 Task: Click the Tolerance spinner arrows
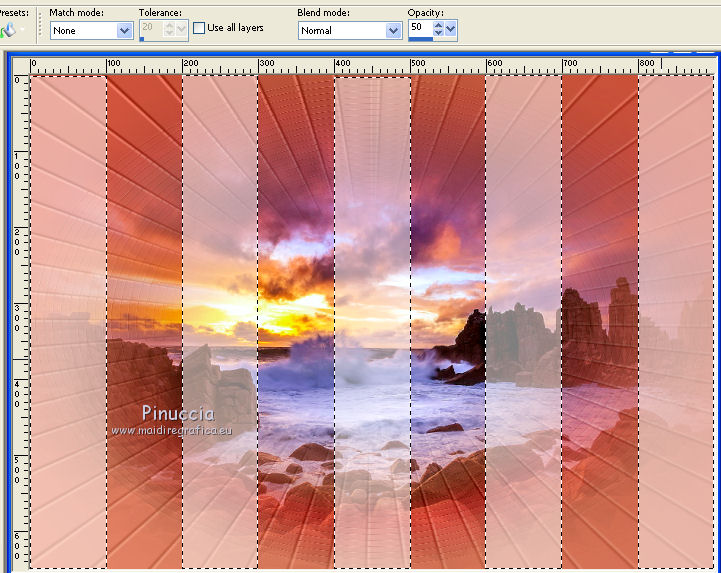pos(169,29)
